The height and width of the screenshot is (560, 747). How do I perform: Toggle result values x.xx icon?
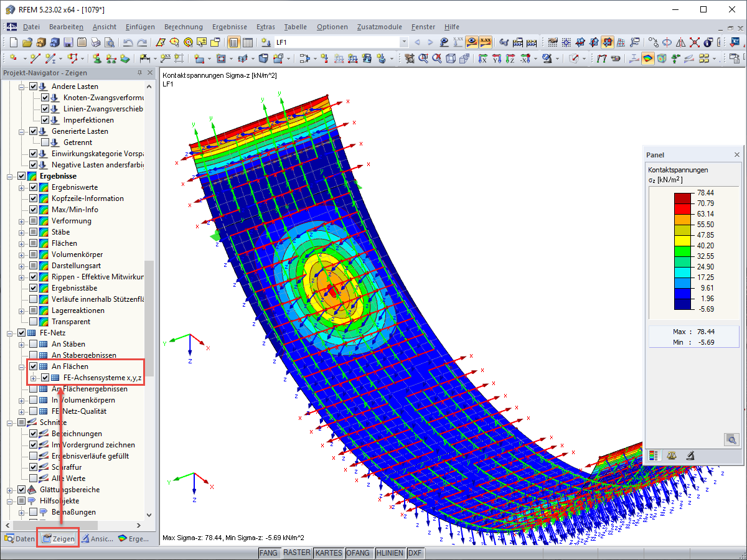pos(486,42)
